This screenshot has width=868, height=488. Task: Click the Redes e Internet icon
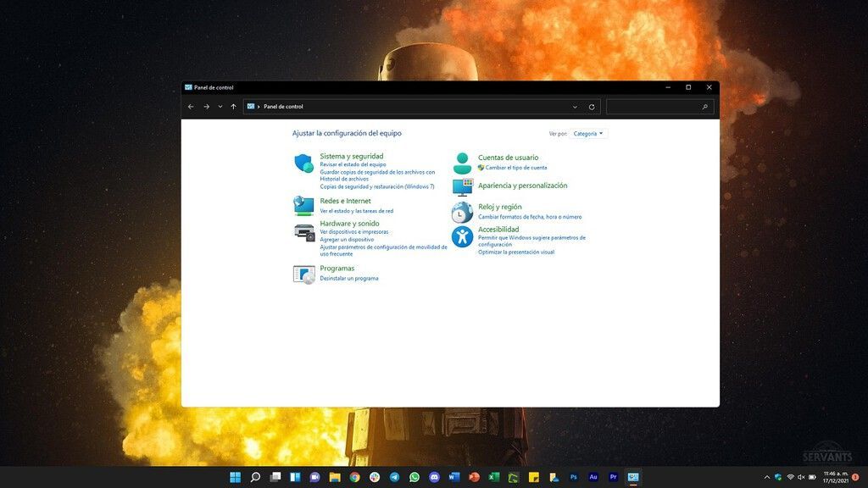click(303, 206)
